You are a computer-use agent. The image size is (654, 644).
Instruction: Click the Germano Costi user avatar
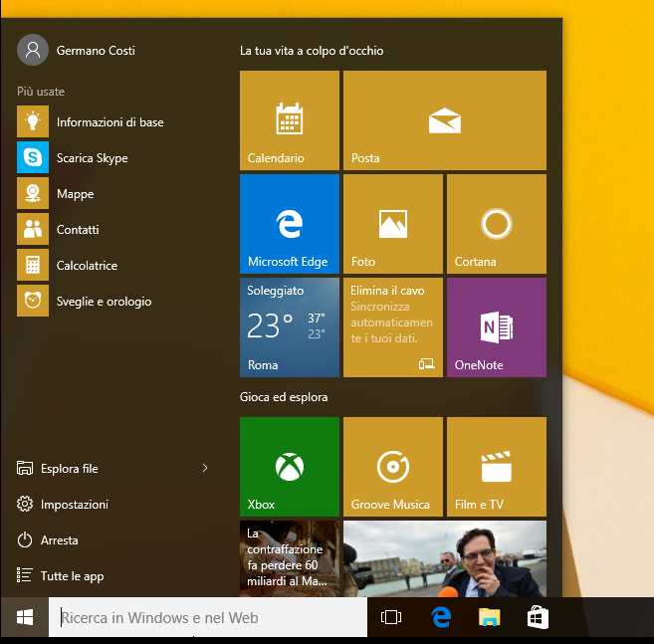[x=33, y=50]
